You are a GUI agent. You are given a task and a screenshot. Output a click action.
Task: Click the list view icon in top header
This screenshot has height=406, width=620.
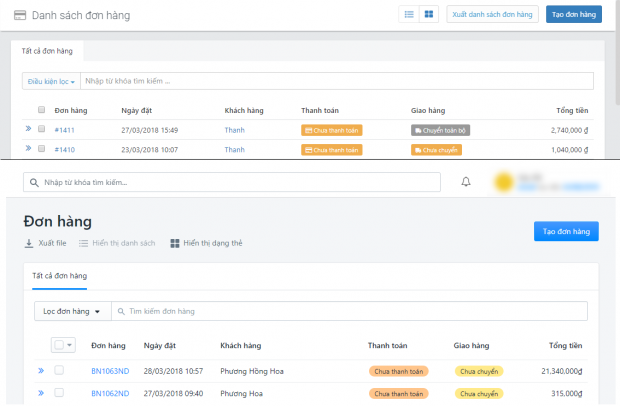[x=409, y=15]
